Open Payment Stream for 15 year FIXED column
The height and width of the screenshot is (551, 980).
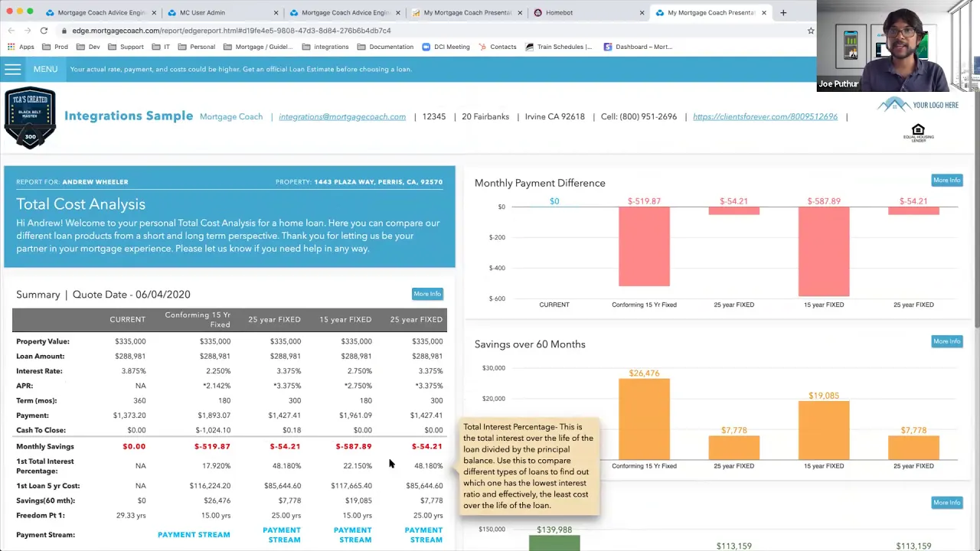(353, 535)
